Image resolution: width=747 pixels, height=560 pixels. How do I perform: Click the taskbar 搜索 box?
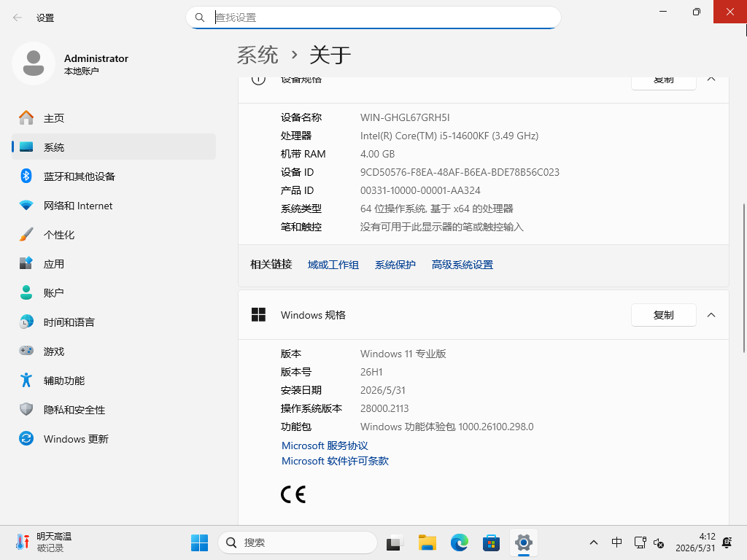click(x=298, y=542)
